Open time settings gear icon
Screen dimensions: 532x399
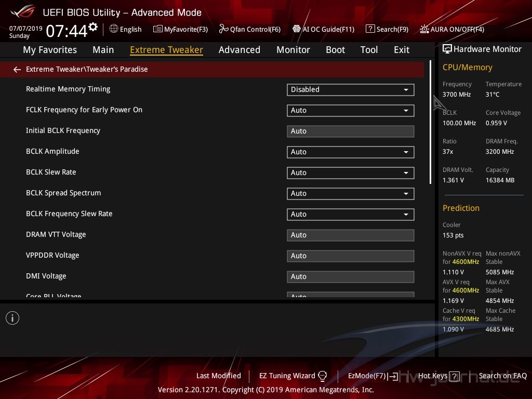tap(93, 27)
